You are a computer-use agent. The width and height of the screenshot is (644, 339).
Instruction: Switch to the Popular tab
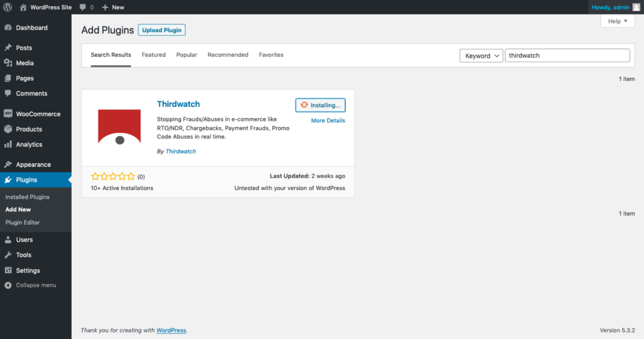point(186,55)
